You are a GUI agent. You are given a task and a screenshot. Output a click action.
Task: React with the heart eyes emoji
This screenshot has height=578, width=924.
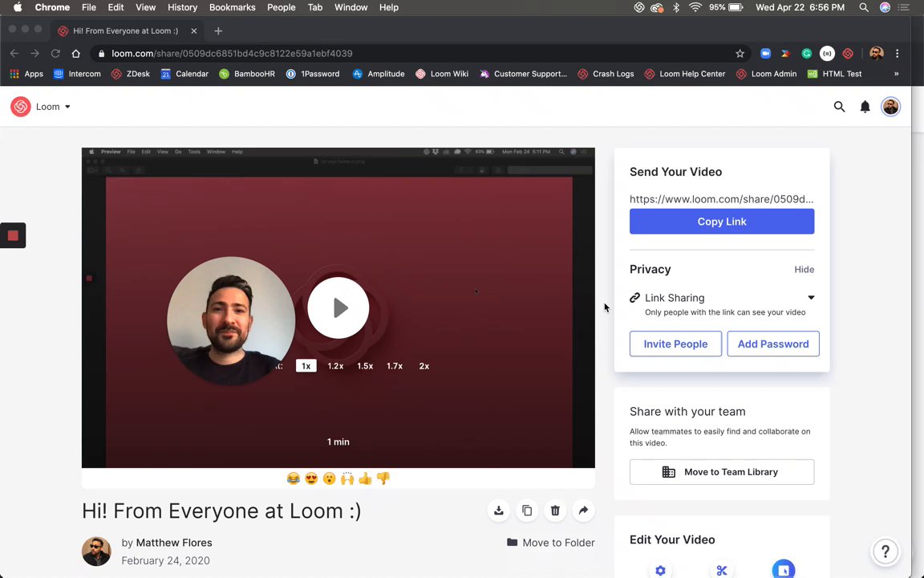(311, 478)
